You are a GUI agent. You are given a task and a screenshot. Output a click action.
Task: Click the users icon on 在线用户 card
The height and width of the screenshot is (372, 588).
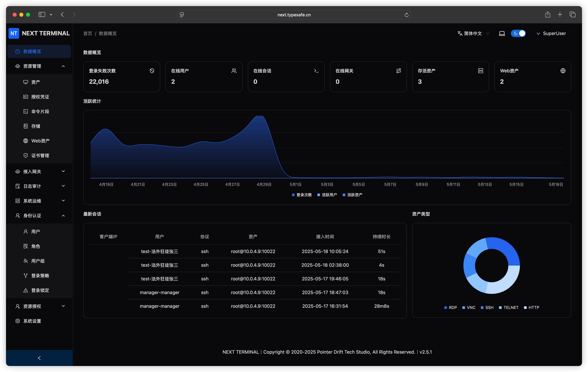(234, 71)
